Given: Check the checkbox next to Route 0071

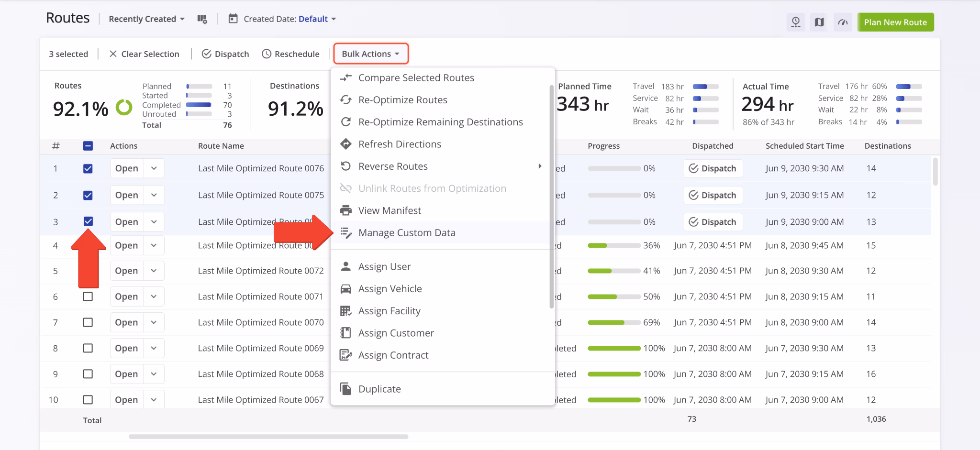Looking at the screenshot, I should (x=88, y=296).
